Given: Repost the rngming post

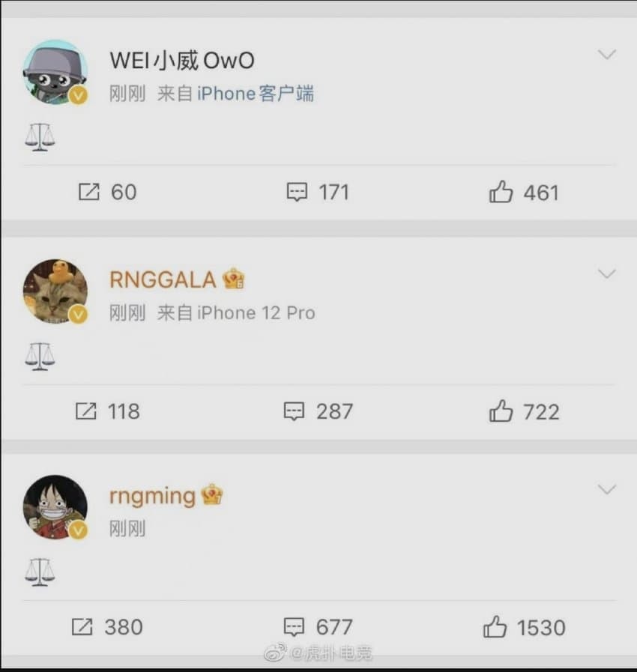Looking at the screenshot, I should 106,627.
